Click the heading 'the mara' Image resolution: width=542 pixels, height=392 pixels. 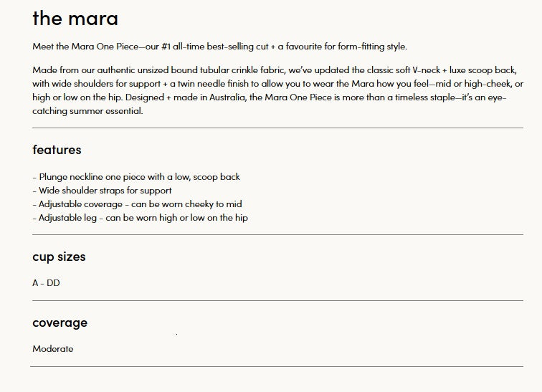click(x=75, y=19)
